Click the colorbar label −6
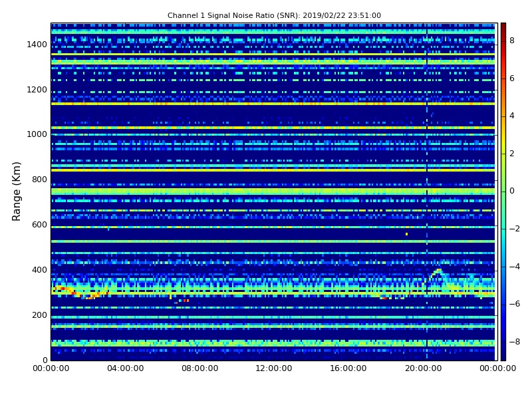 [515, 304]
